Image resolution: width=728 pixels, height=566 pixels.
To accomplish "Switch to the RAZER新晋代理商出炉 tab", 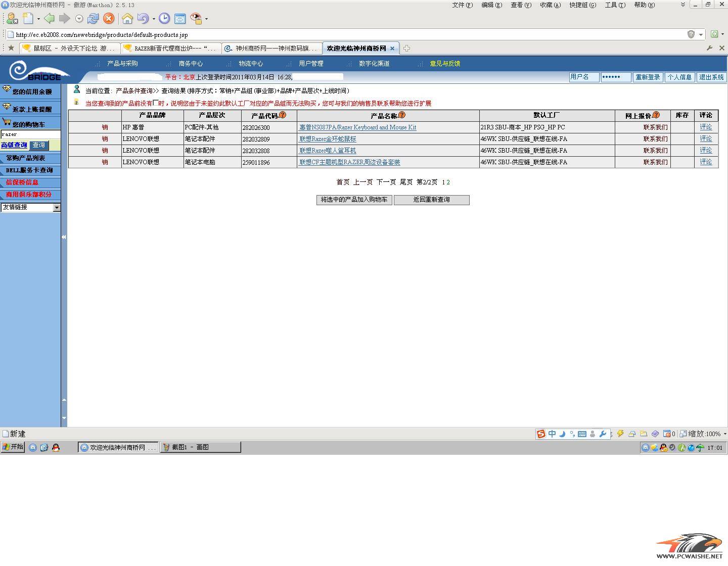I will (171, 49).
